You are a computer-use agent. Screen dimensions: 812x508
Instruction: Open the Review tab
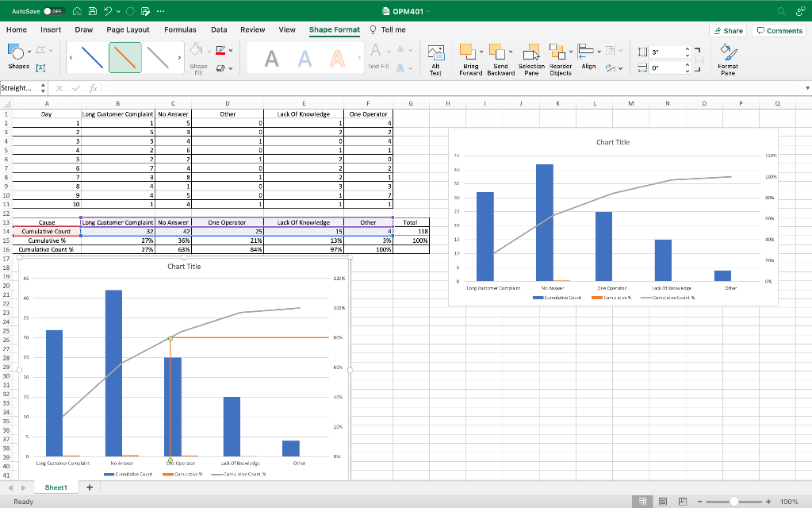[253, 29]
